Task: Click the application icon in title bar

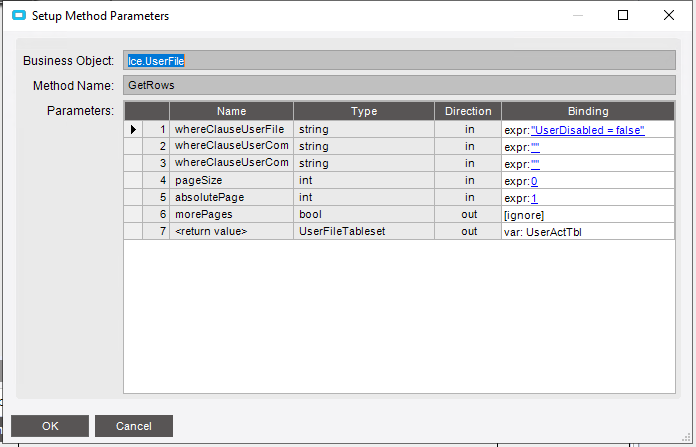Action: tap(18, 16)
